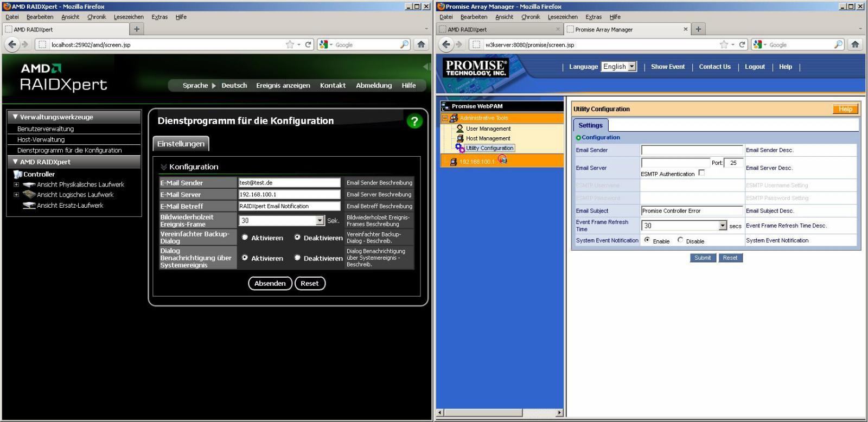This screenshot has height=422, width=868.
Task: Click the Absenden button
Action: [270, 283]
